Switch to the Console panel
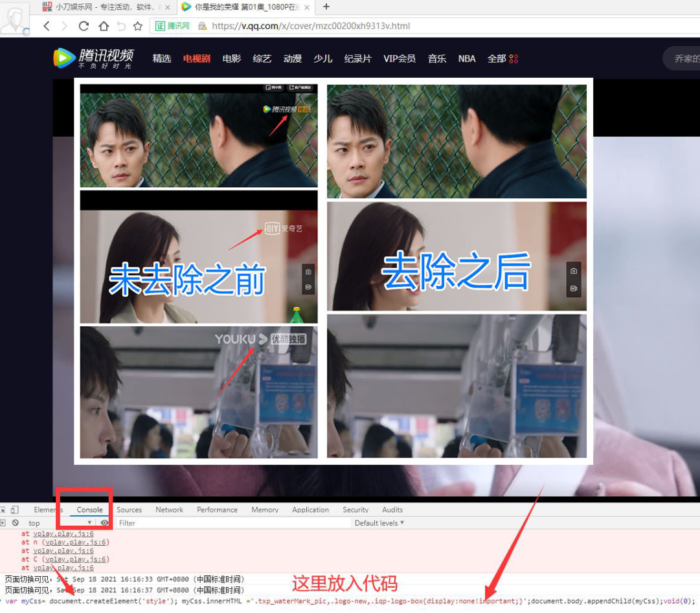Screen dimensions: 700x613 pyautogui.click(x=89, y=509)
